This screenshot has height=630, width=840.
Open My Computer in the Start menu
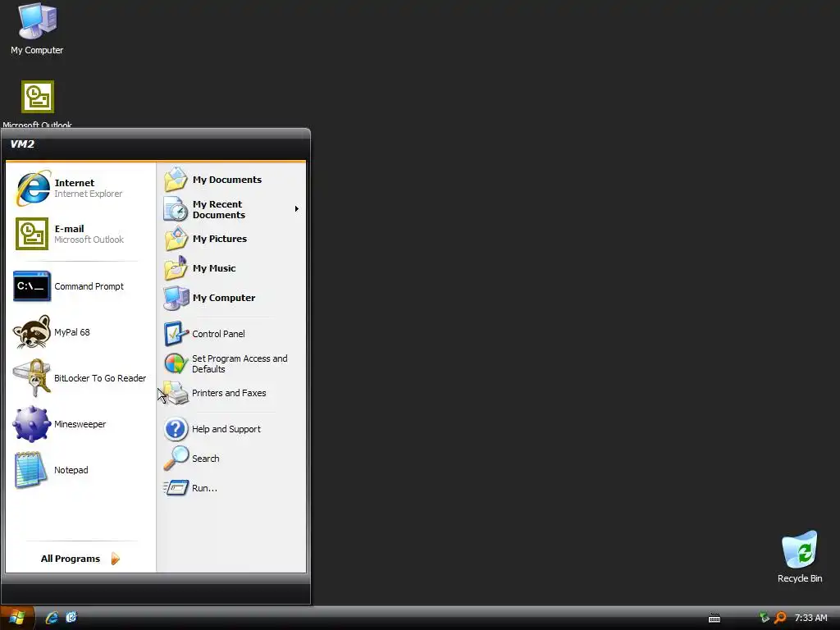tap(231, 297)
